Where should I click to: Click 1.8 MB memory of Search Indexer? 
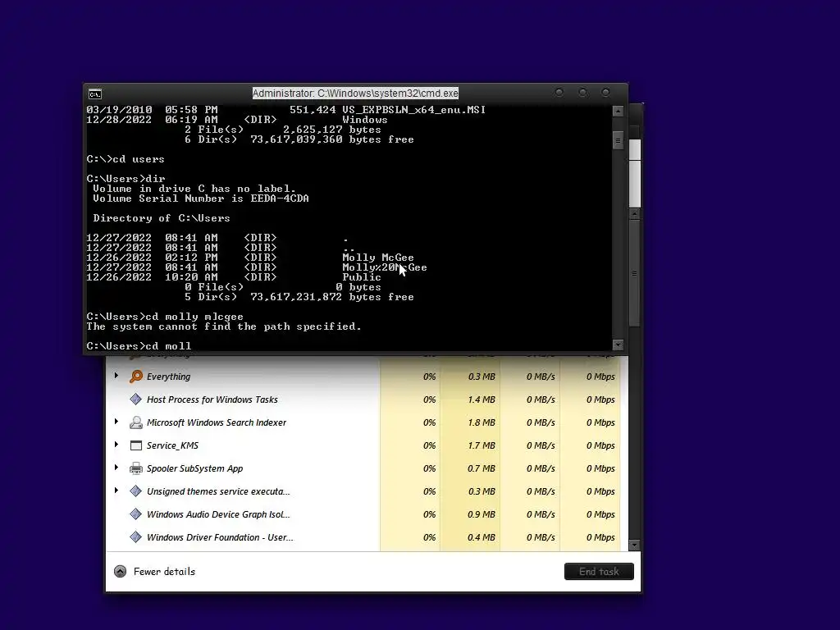(x=482, y=422)
